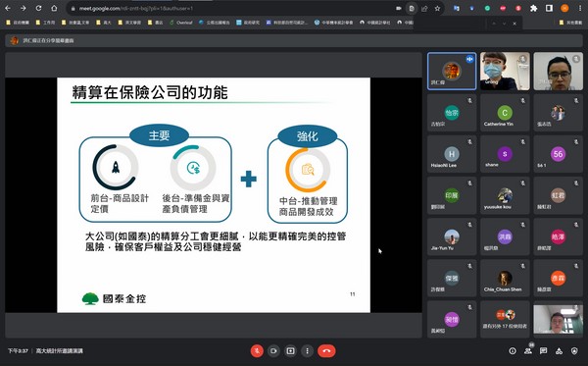
Task: Open the more options three-dot menu
Action: coord(307,351)
